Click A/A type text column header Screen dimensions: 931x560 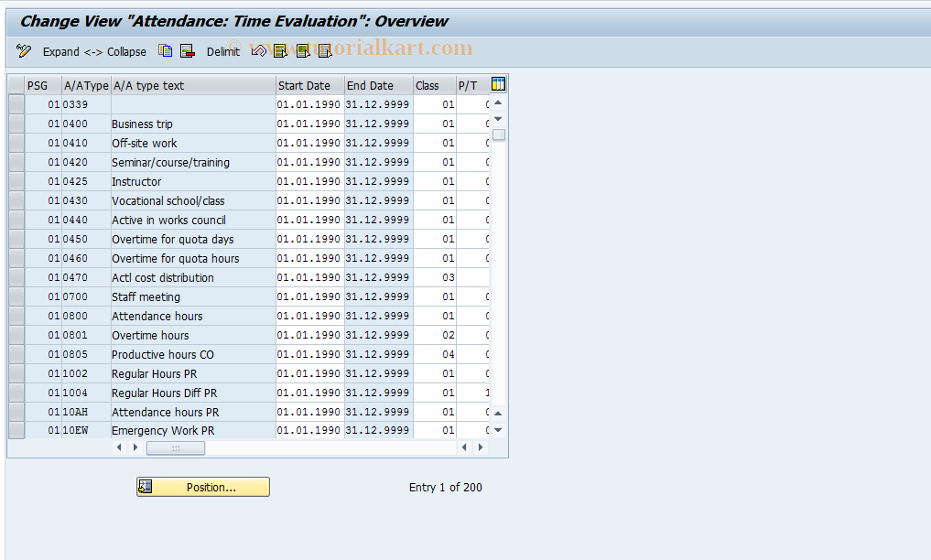pos(193,85)
